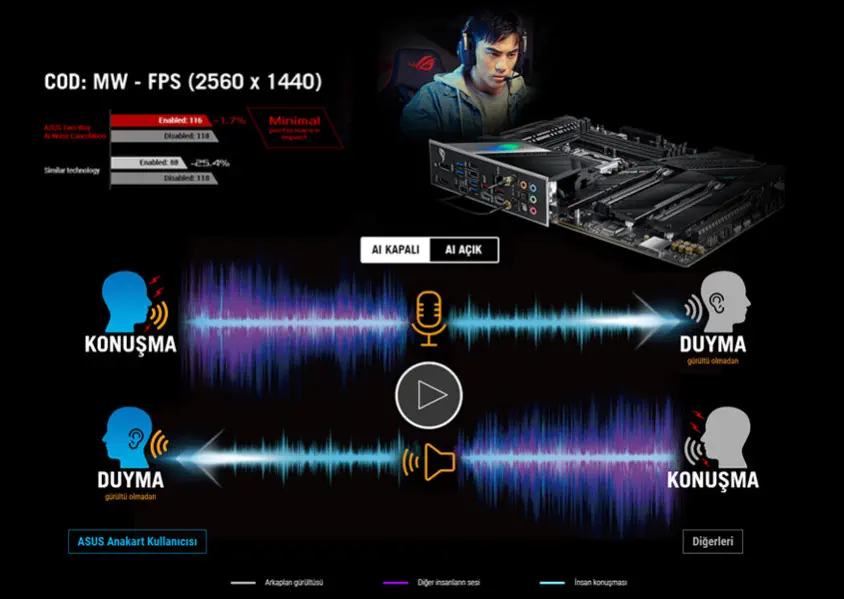The height and width of the screenshot is (599, 844).
Task: Click the orange speaker icon
Action: pyautogui.click(x=429, y=461)
